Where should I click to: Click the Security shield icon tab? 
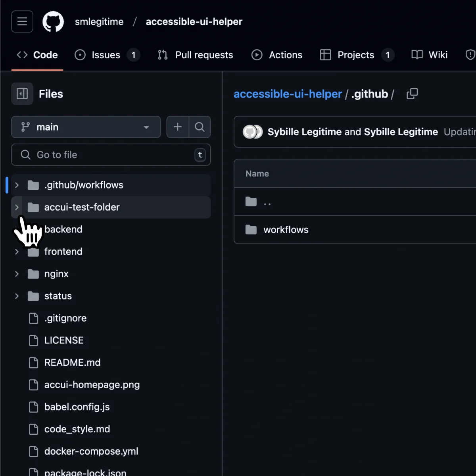pos(470,55)
